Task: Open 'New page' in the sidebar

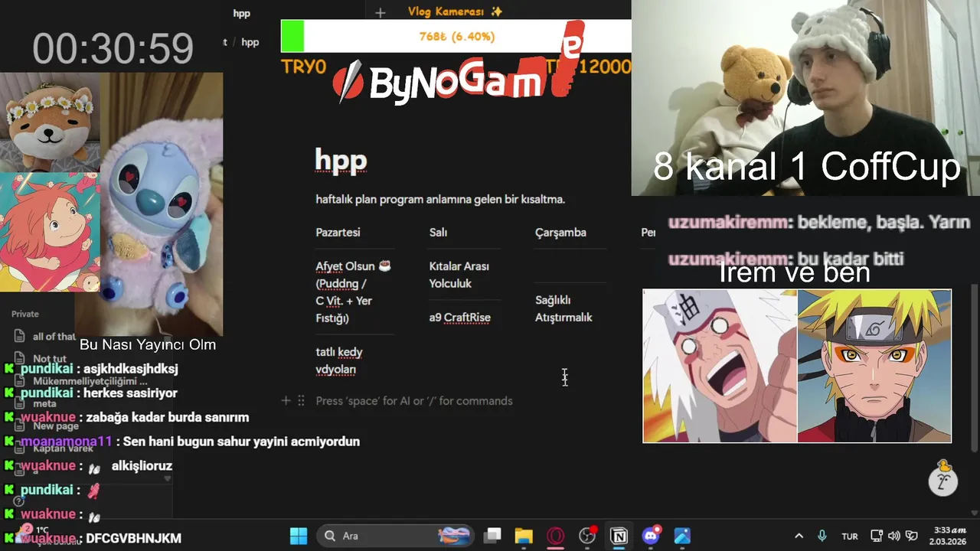Action: point(56,425)
